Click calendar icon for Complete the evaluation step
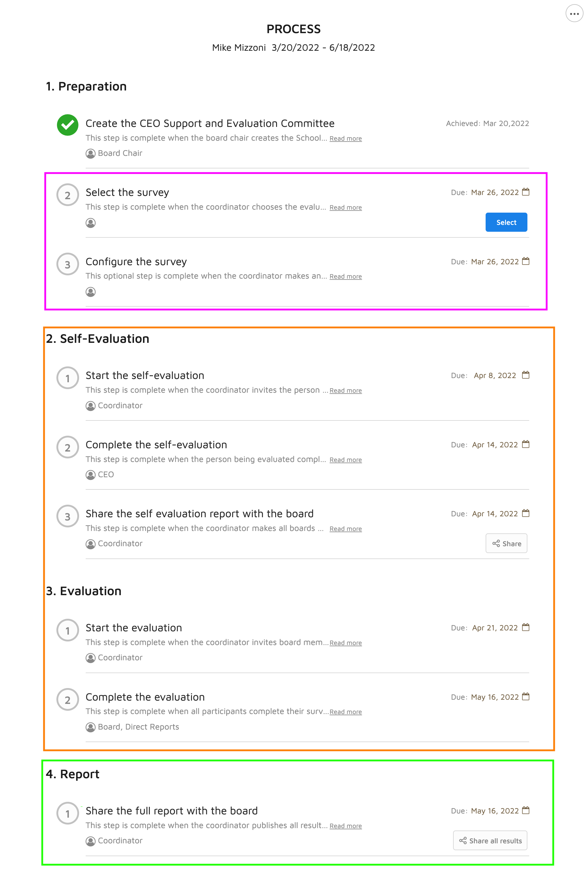The image size is (588, 872). pyautogui.click(x=526, y=697)
